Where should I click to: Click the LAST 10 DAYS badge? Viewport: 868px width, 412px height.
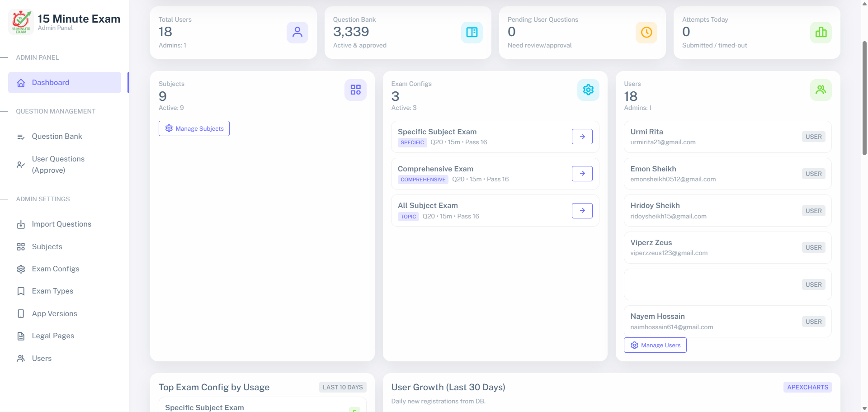343,387
